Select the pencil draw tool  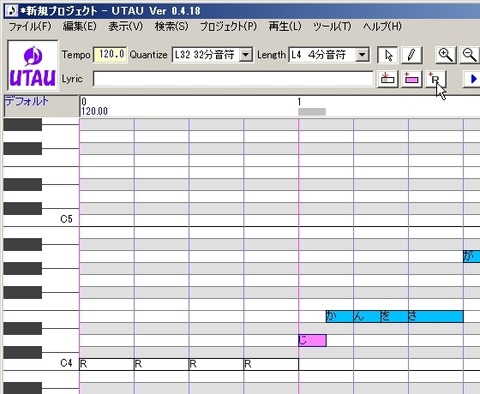412,55
